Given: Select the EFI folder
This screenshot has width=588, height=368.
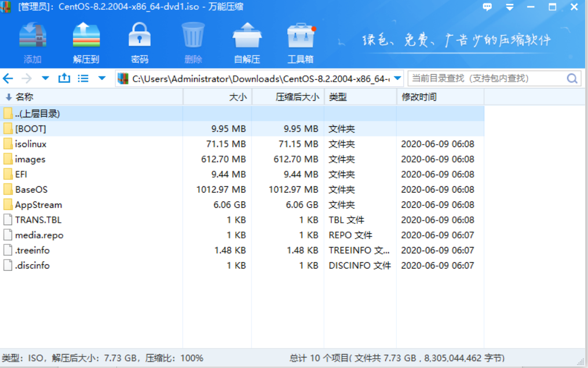Looking at the screenshot, I should click(x=242, y=174).
